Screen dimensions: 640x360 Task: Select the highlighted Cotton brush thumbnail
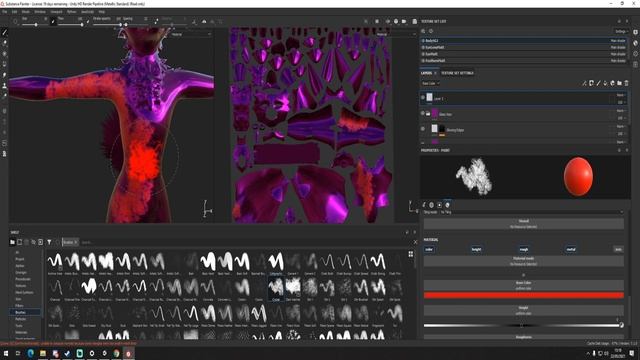tap(276, 289)
